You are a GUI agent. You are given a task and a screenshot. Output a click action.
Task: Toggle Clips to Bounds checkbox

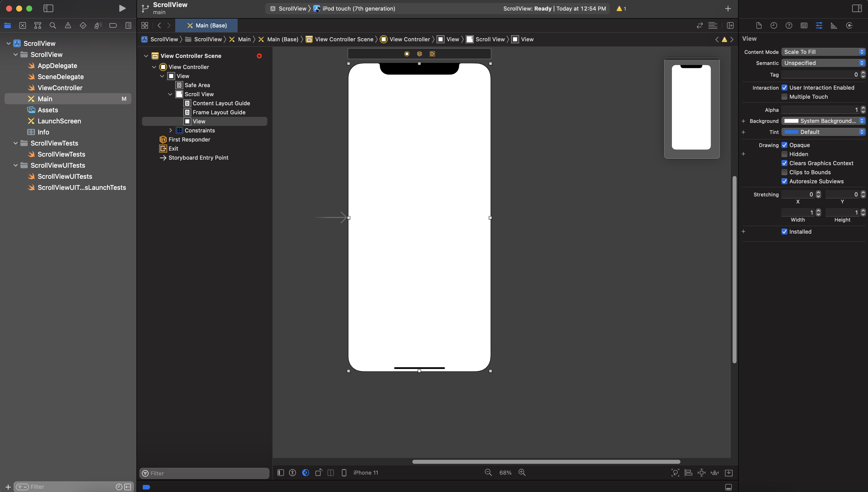784,172
